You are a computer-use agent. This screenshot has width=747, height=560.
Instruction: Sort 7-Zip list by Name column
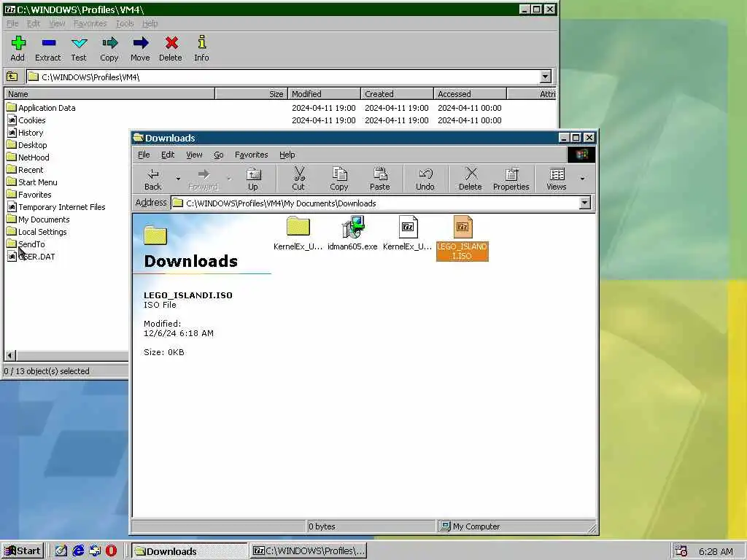click(x=109, y=94)
